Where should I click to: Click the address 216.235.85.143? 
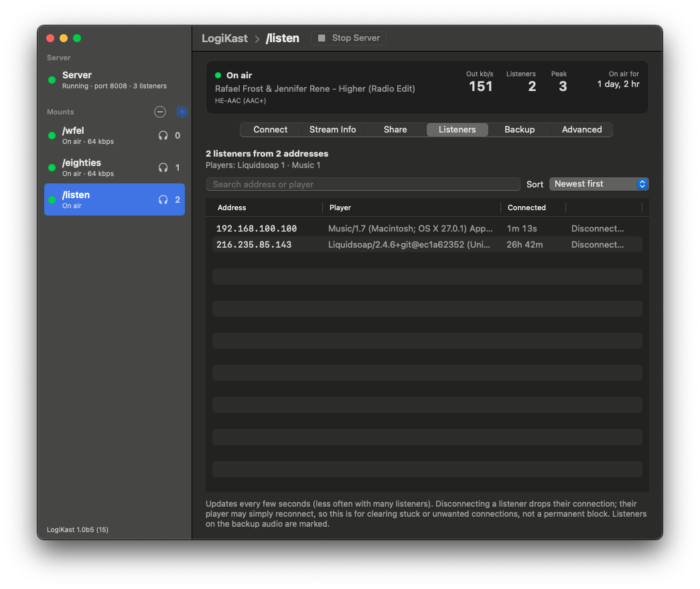(x=254, y=244)
